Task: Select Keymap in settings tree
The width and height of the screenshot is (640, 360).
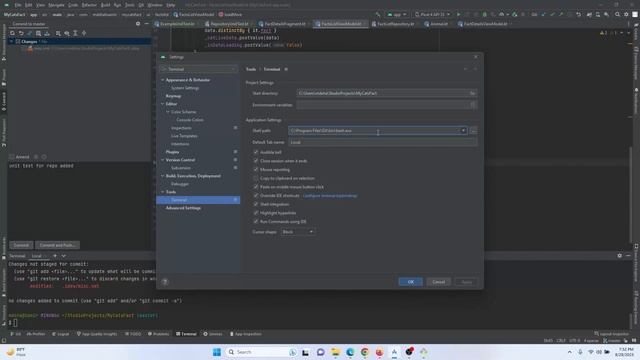Action: tap(173, 96)
